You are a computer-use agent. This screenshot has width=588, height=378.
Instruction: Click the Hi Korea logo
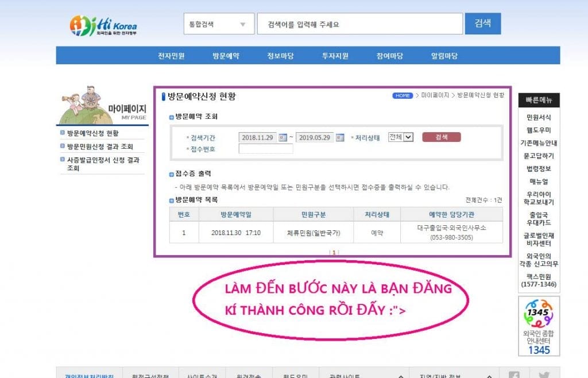point(103,25)
